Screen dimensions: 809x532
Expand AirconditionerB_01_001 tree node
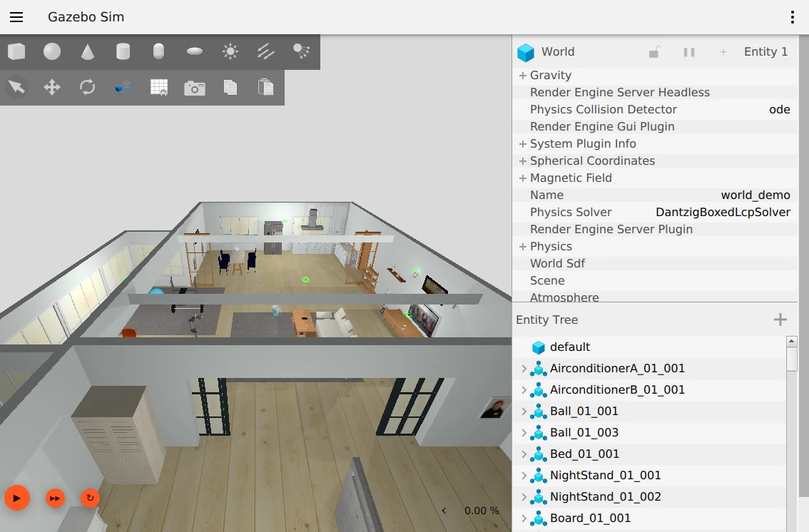click(x=524, y=389)
